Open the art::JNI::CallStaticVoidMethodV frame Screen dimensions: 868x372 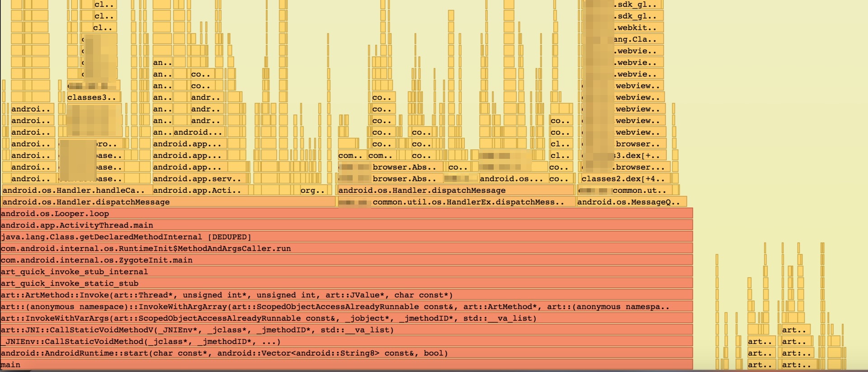346,330
